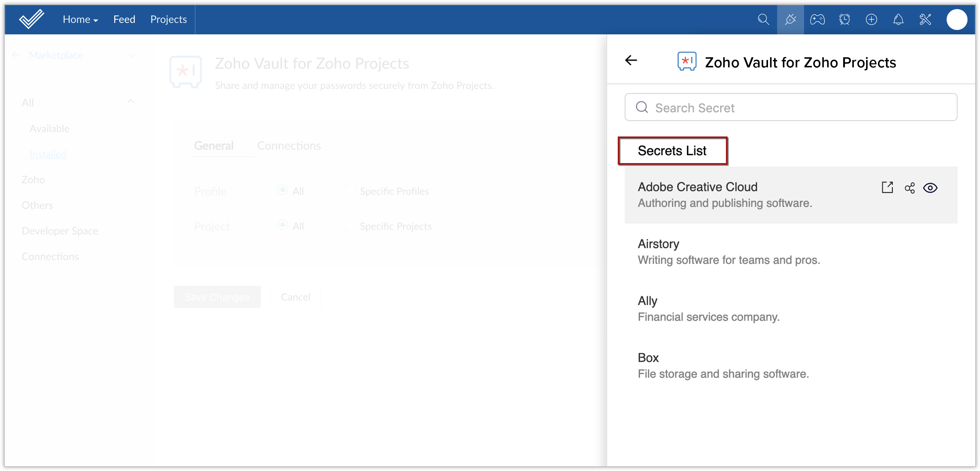Click the Cancel button
Screen dimensions: 980x471
(x=296, y=297)
